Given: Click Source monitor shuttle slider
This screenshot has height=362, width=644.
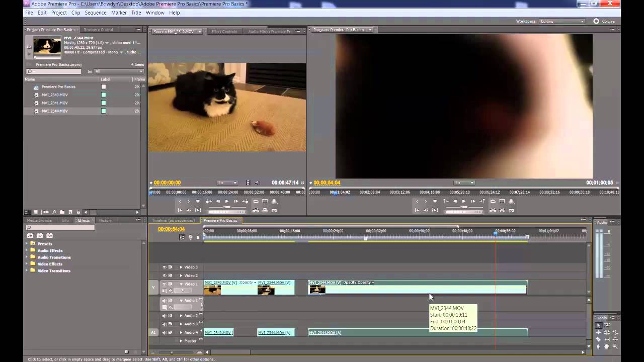Looking at the screenshot, I should (x=227, y=207).
